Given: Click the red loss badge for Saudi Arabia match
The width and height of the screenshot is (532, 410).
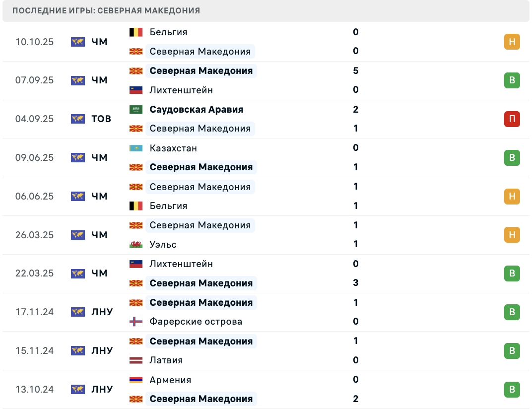Looking at the screenshot, I should click(x=512, y=119).
